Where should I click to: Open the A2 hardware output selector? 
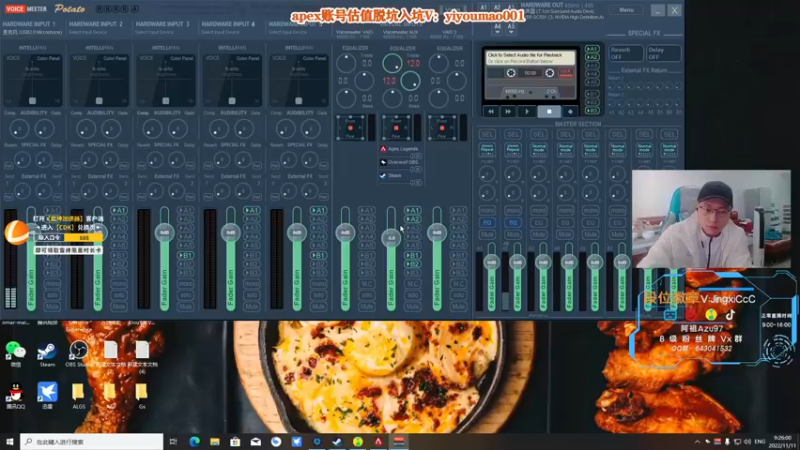pyautogui.click(x=497, y=7)
